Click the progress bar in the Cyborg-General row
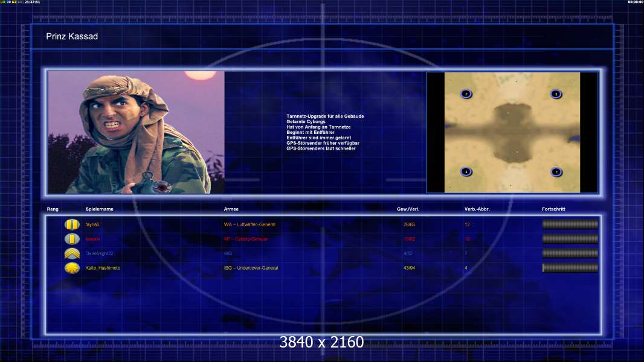This screenshot has width=644, height=362. 570,238
